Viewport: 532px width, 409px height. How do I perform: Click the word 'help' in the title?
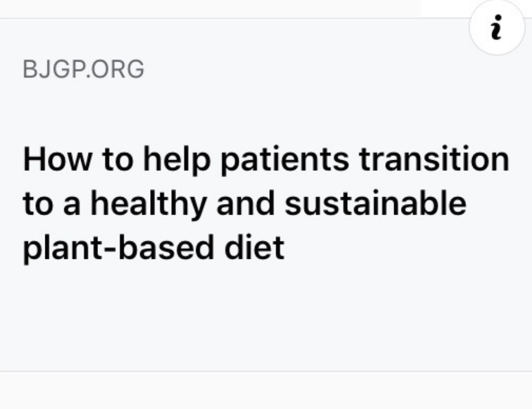[x=177, y=160]
